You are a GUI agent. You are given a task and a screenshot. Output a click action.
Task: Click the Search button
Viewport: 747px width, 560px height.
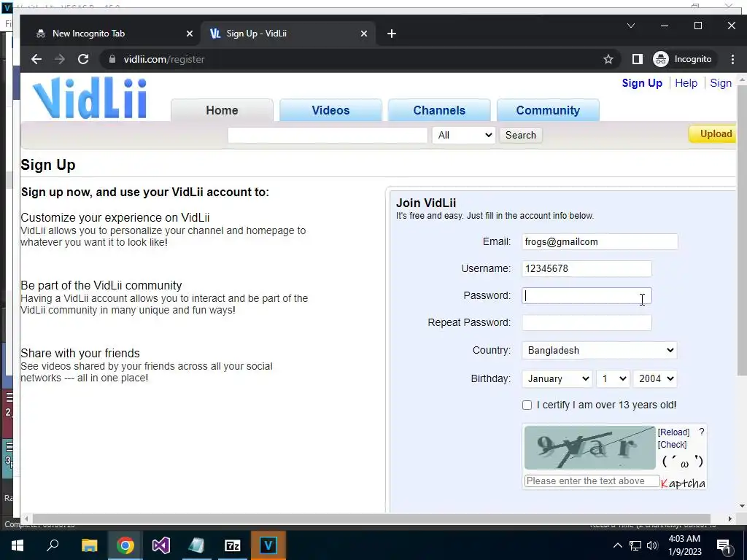click(521, 135)
